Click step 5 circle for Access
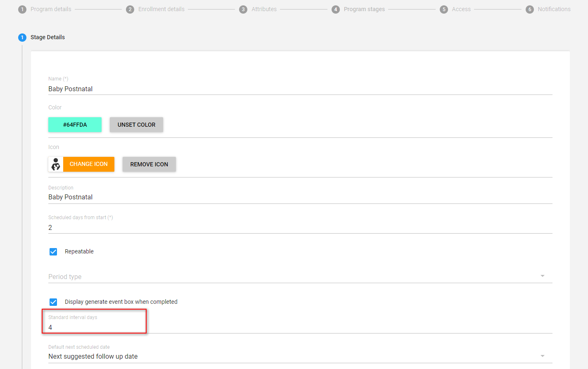Viewport: 588px width, 369px height. pos(444,9)
